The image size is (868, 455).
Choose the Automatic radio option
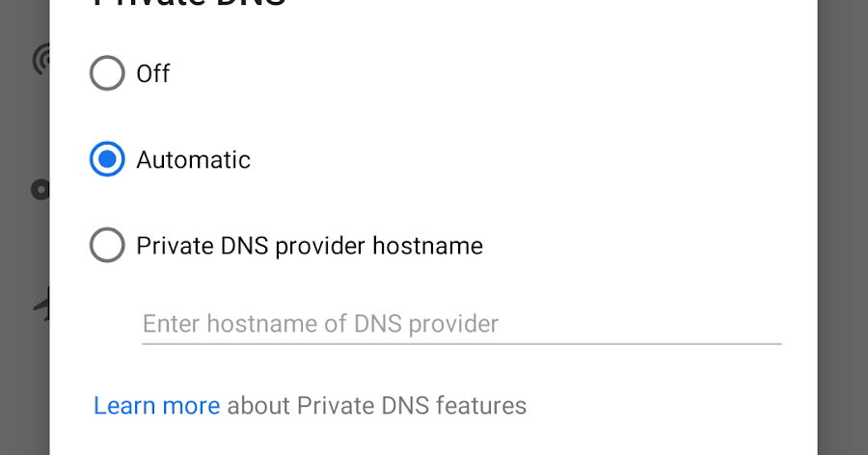click(x=107, y=159)
